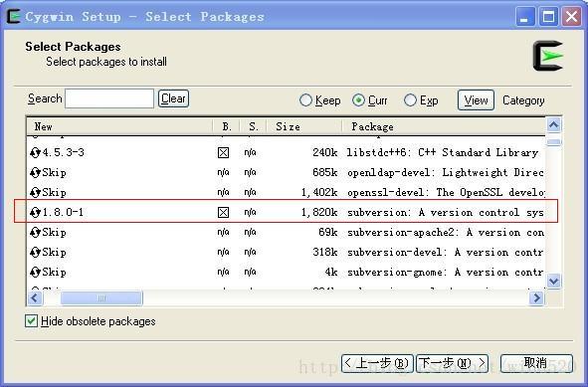This screenshot has height=387, width=588.
Task: Select the Keep radio button
Action: (x=305, y=100)
